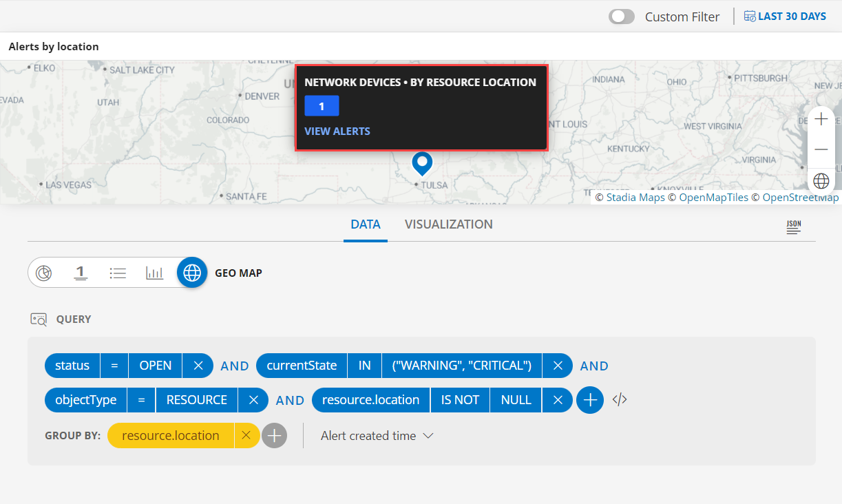
Task: Open the JSON view of the widget
Action: (x=793, y=226)
